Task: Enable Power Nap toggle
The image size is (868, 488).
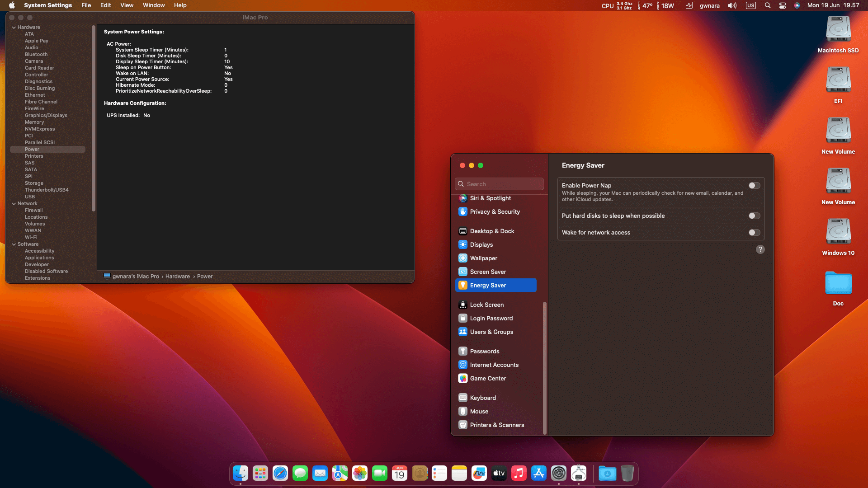Action: [x=754, y=186]
